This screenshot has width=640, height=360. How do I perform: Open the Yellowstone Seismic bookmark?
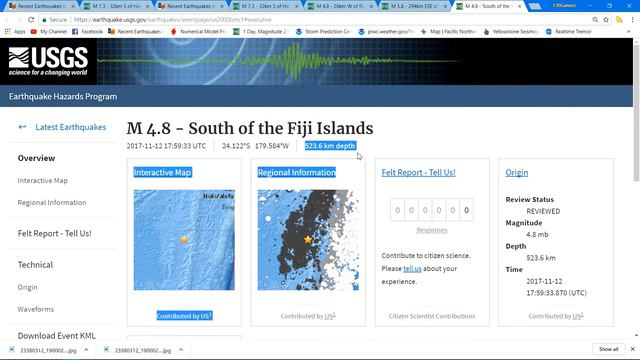coord(511,31)
